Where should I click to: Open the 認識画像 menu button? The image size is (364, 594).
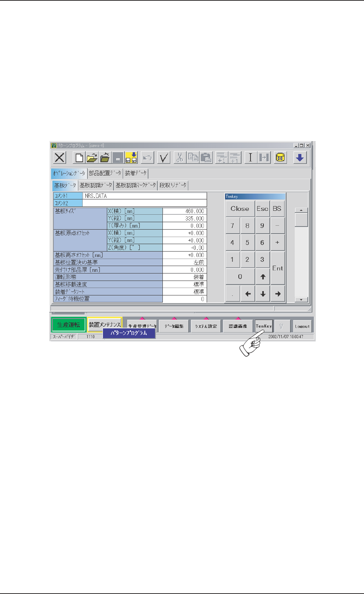coord(238,326)
